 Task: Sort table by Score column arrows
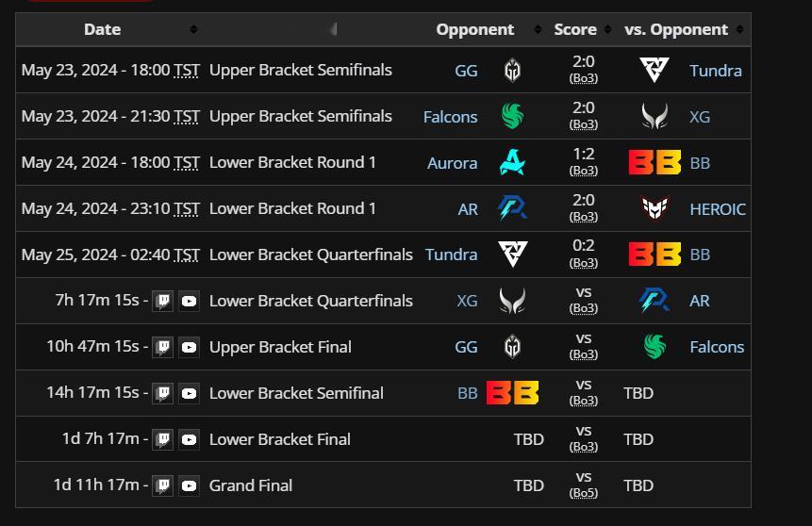[x=607, y=29]
